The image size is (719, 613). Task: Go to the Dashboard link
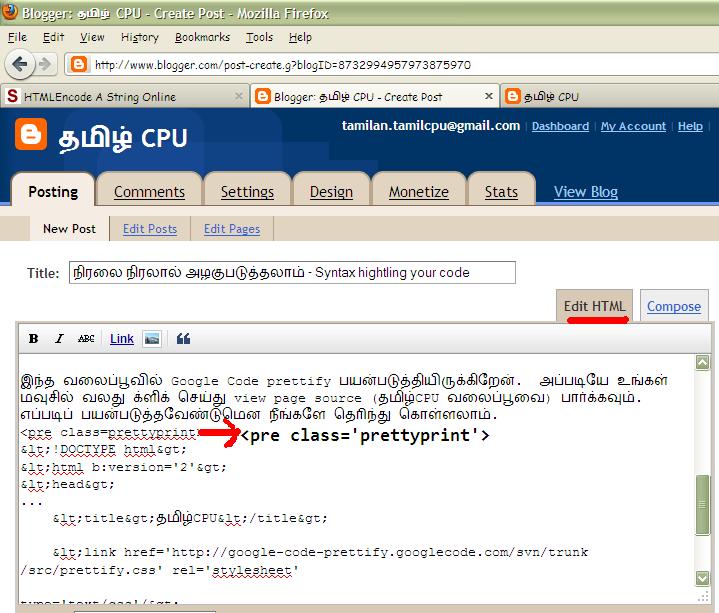coord(560,126)
